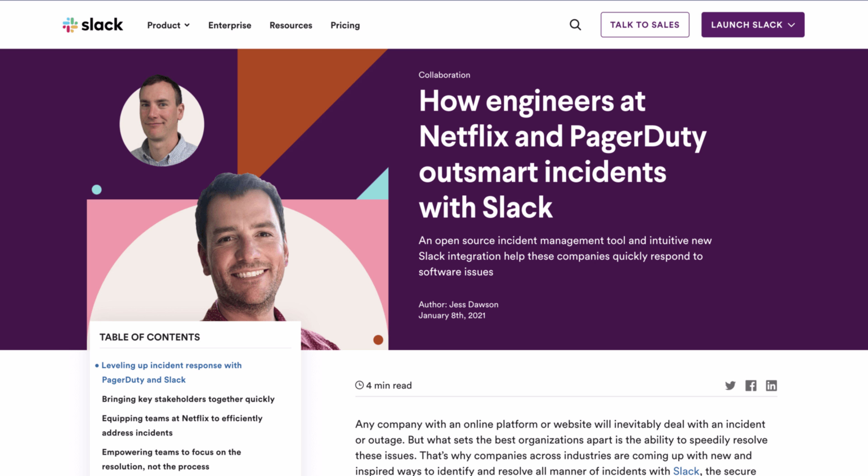This screenshot has height=476, width=868.
Task: Share article on Facebook
Action: (751, 385)
